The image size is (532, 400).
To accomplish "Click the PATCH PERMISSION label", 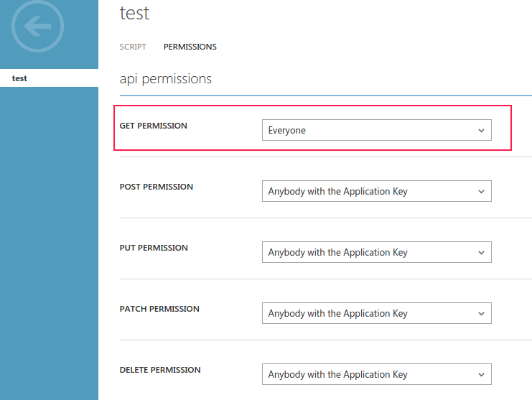I will point(159,309).
